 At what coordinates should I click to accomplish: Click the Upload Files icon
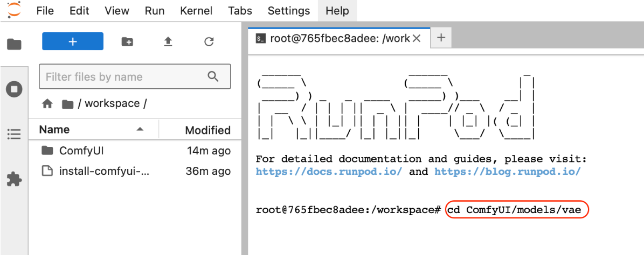click(x=168, y=41)
